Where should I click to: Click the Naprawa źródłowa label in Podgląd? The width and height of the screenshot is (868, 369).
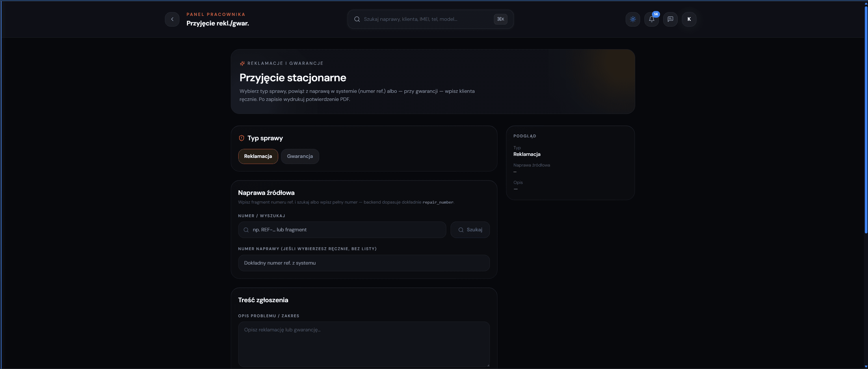(531, 165)
